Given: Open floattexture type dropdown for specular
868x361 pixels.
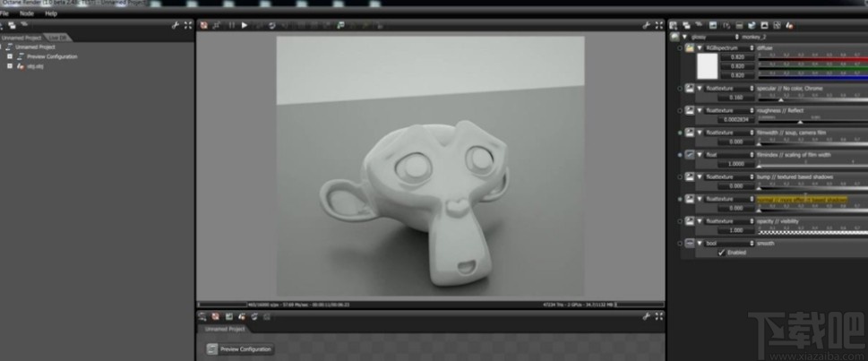Looking at the screenshot, I should [729, 89].
